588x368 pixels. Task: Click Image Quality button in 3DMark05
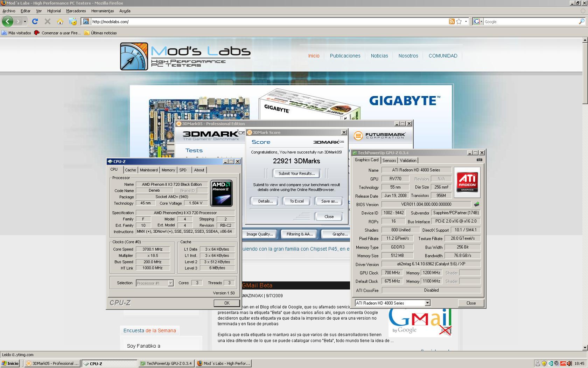259,234
